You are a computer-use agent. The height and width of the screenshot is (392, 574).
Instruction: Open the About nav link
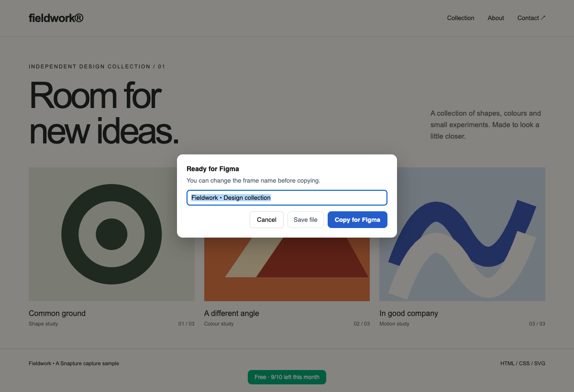(496, 18)
